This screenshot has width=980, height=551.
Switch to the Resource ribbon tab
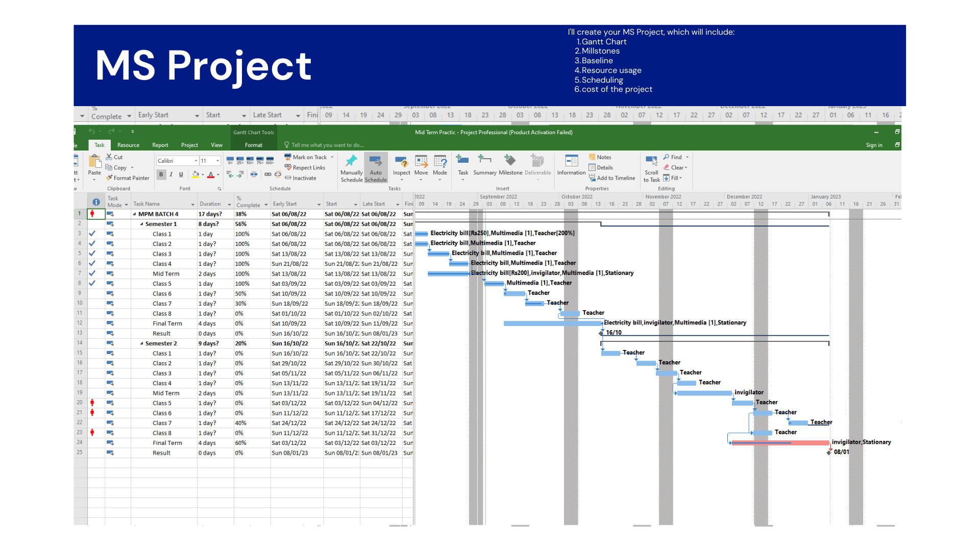pos(128,145)
